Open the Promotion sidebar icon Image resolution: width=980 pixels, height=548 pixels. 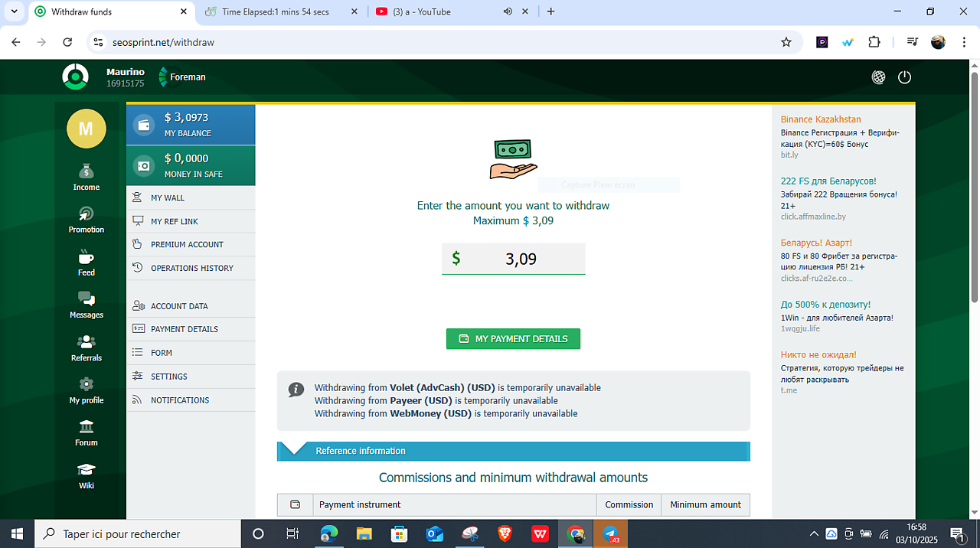point(86,220)
